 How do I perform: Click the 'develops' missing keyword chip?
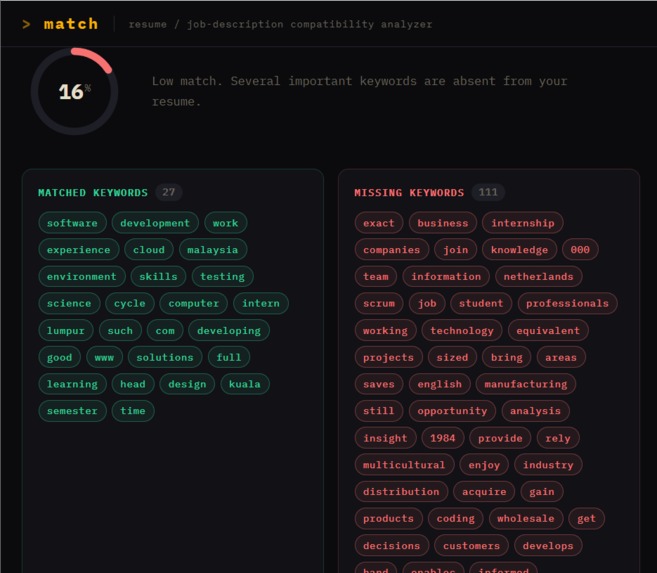coord(548,546)
